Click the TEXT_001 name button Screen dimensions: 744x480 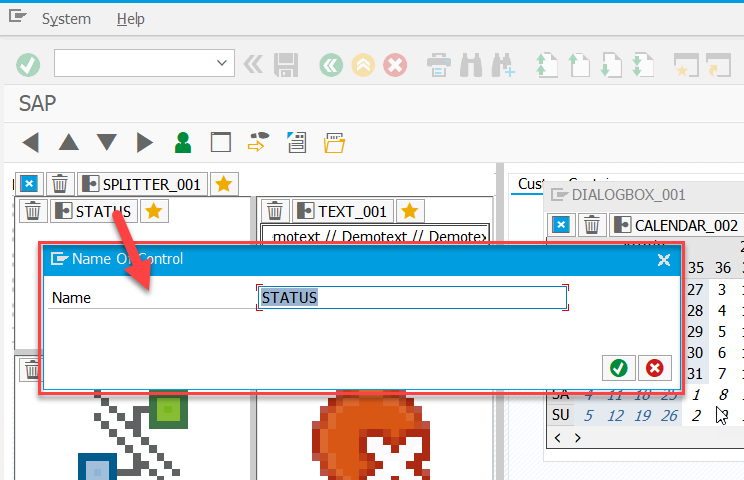pyautogui.click(x=343, y=211)
